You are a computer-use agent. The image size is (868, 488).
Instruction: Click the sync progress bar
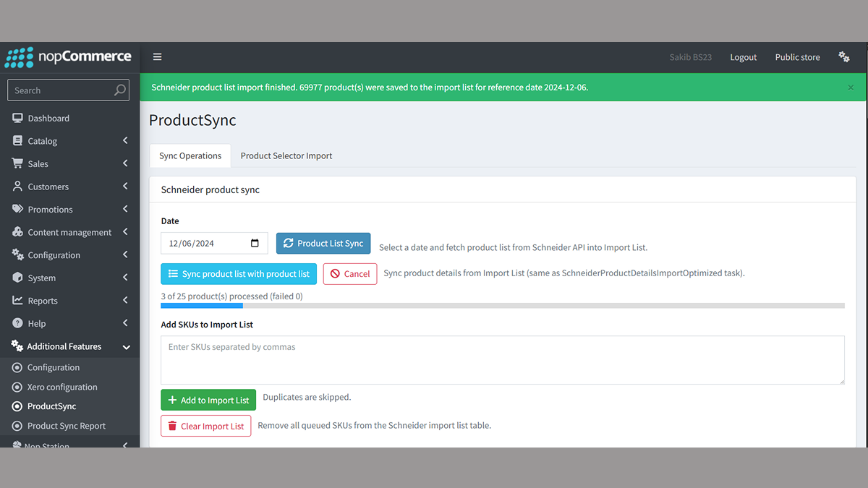pyautogui.click(x=503, y=306)
